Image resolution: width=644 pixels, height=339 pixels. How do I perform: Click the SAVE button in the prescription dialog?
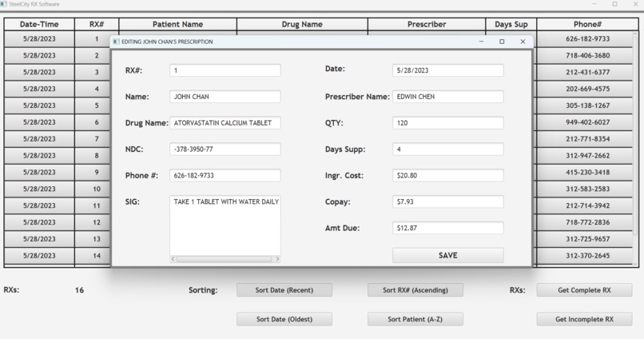tap(447, 255)
